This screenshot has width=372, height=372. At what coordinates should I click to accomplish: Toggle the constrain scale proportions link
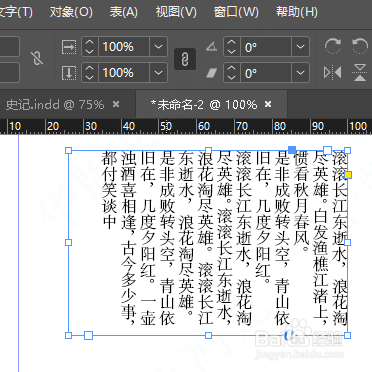point(185,59)
